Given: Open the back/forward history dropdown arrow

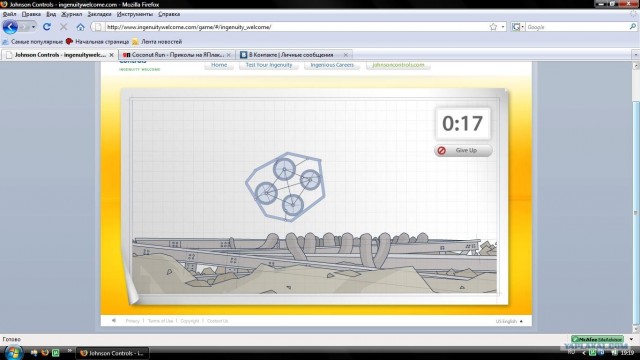Looking at the screenshot, I should (33, 27).
